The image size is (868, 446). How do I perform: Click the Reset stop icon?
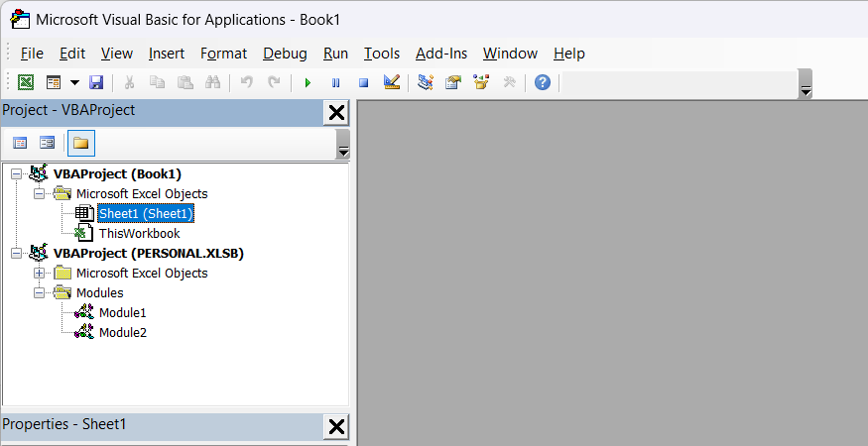(363, 82)
